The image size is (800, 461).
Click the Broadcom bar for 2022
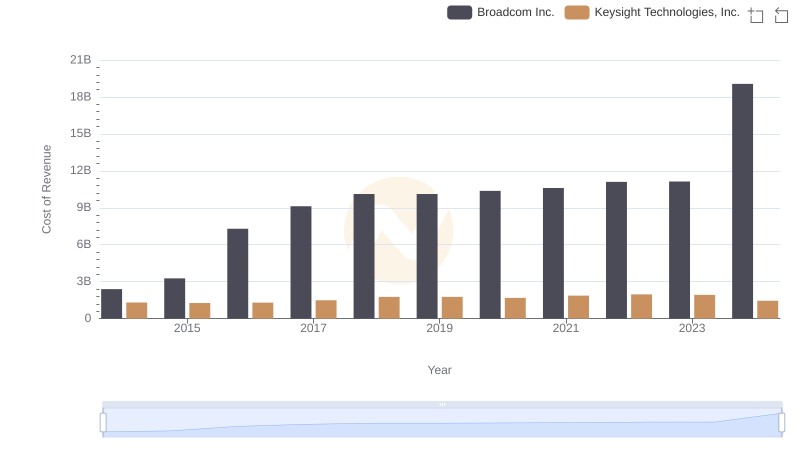(616, 250)
